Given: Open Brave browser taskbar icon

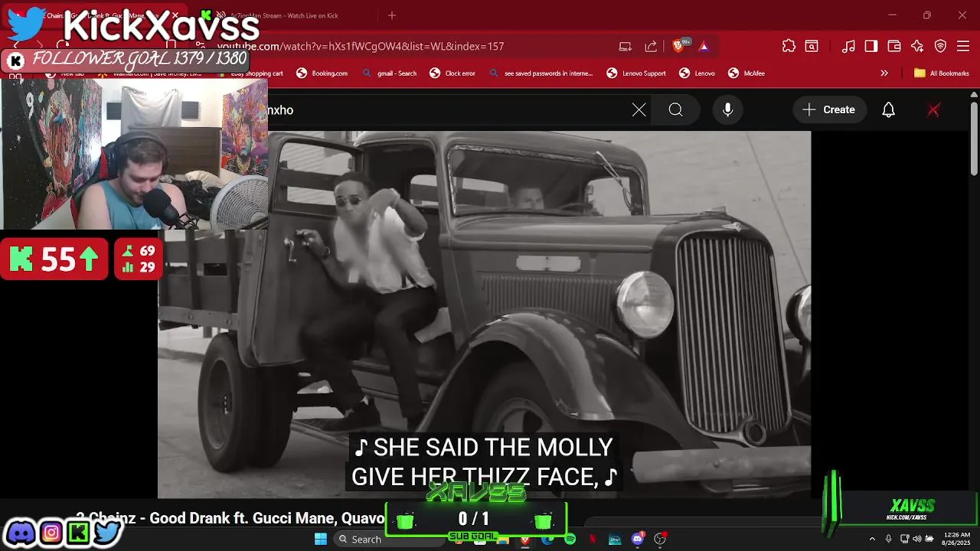Looking at the screenshot, I should click(524, 540).
